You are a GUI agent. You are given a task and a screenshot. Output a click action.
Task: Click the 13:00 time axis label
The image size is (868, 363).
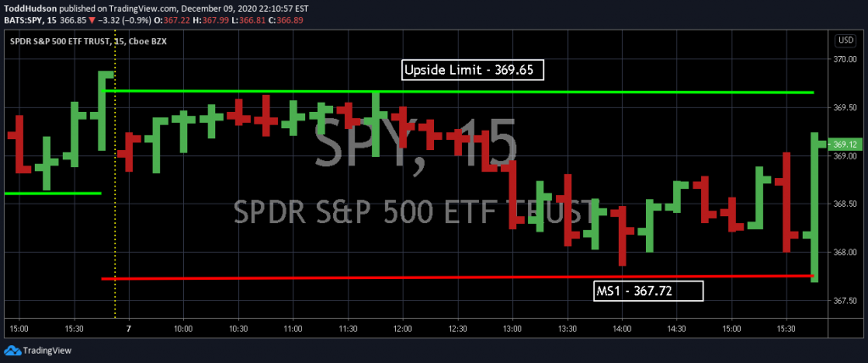(512, 328)
